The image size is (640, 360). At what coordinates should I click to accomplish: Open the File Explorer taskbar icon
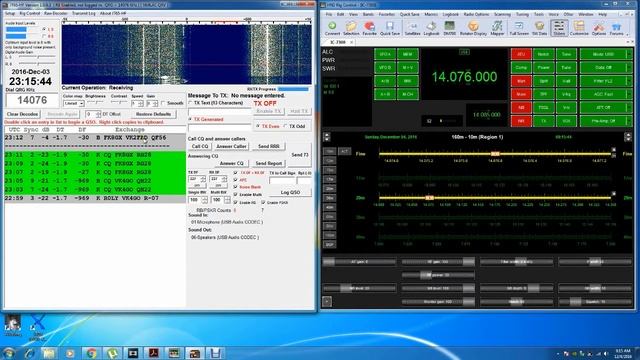tap(49, 353)
